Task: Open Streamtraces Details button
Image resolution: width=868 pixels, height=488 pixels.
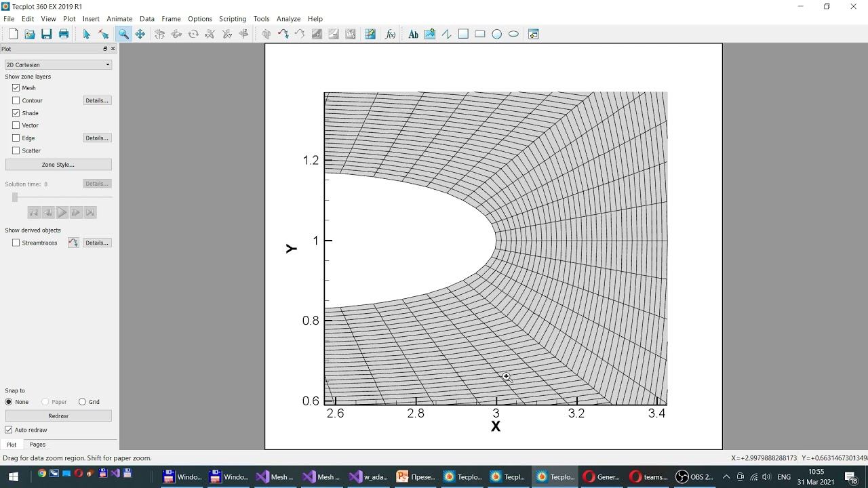Action: (x=97, y=243)
